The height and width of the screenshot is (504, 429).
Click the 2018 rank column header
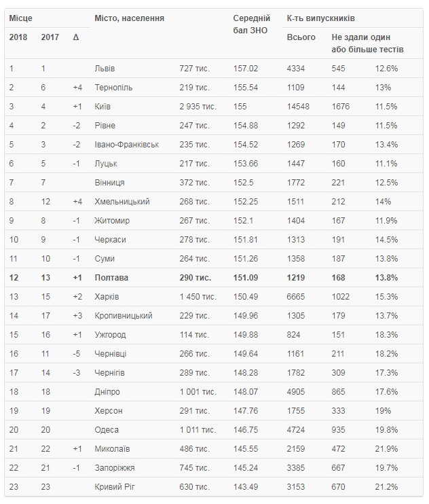18,36
